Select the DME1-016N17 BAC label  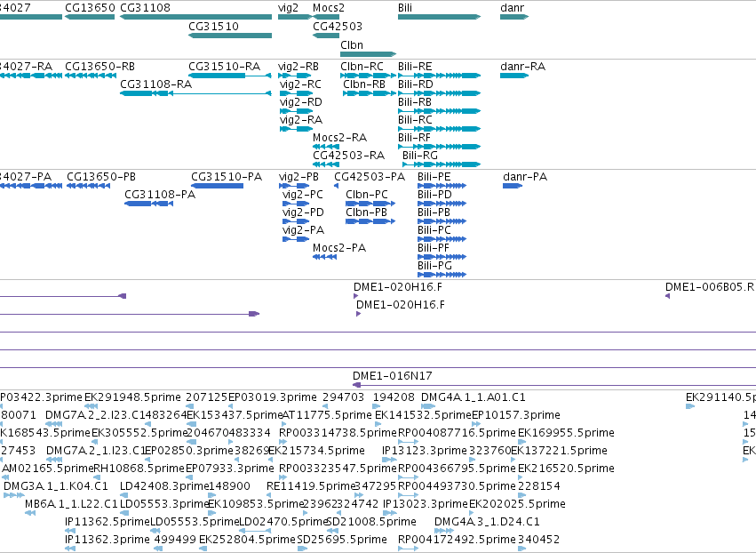click(x=393, y=375)
